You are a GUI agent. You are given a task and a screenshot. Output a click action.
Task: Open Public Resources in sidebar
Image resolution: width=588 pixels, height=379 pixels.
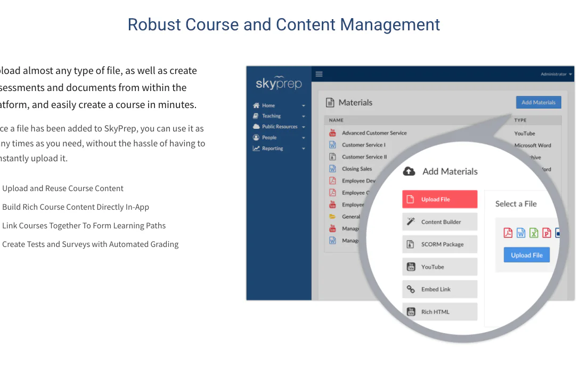point(279,126)
